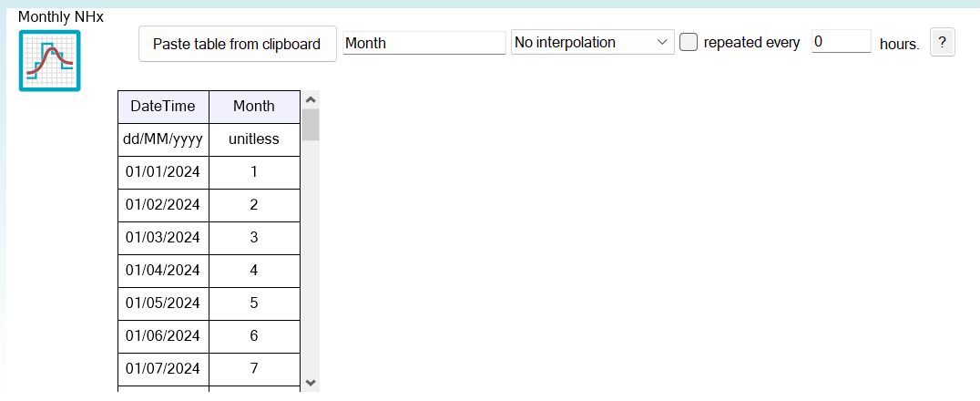Screen dimensions: 980x401
Task: Click the table scrollbar up arrow
Action: [311, 98]
